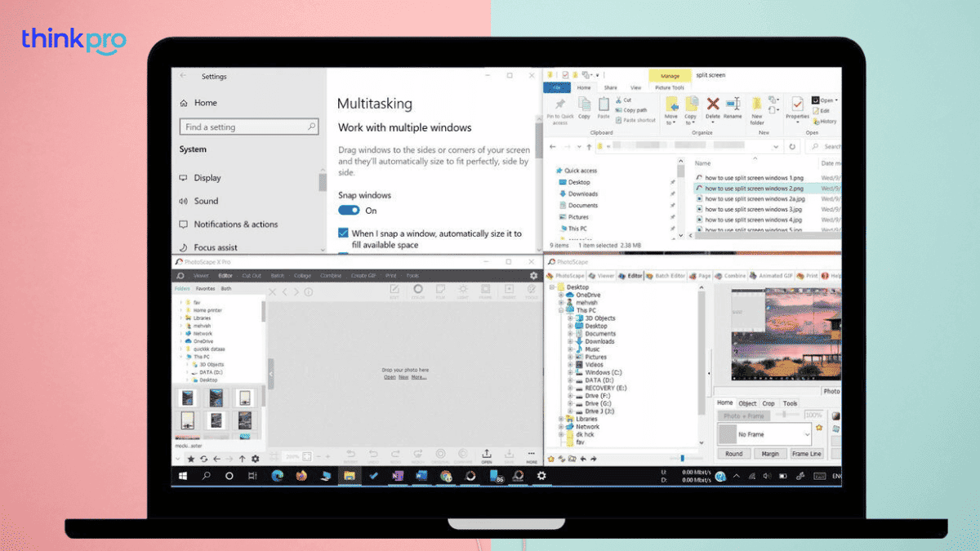Click the Delete icon in File Explorer ribbon

tap(713, 104)
